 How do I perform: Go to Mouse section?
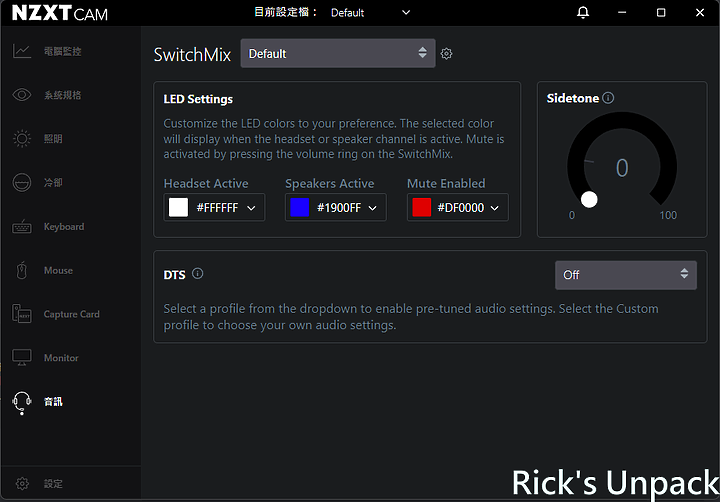58,270
